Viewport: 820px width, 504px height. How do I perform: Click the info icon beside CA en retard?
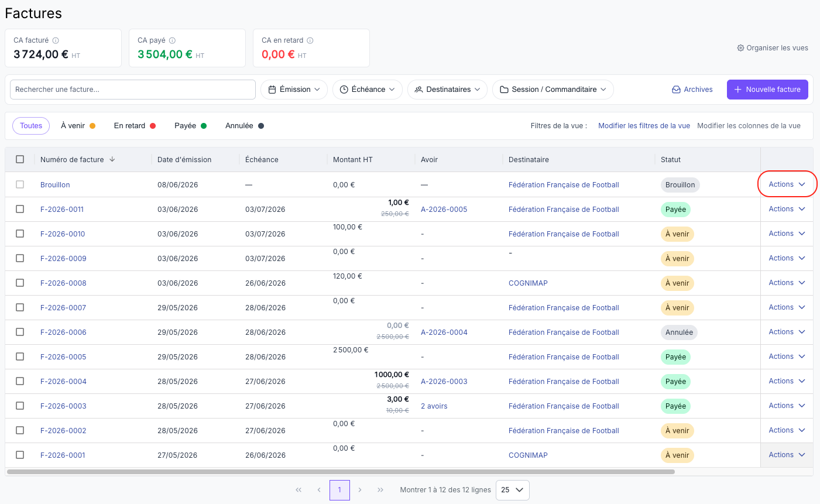click(310, 40)
